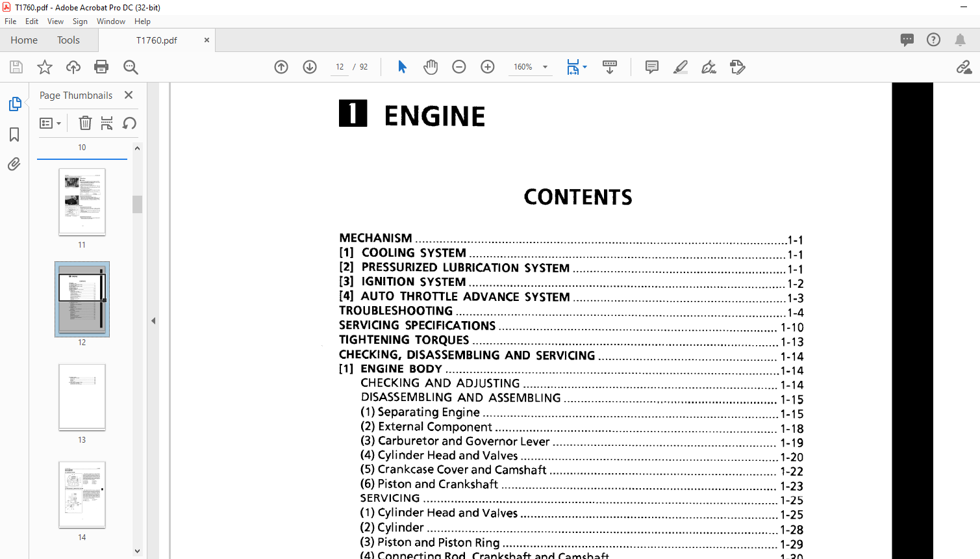Open the print pages tool in Thumbnails
The image size is (980, 559).
tap(107, 123)
